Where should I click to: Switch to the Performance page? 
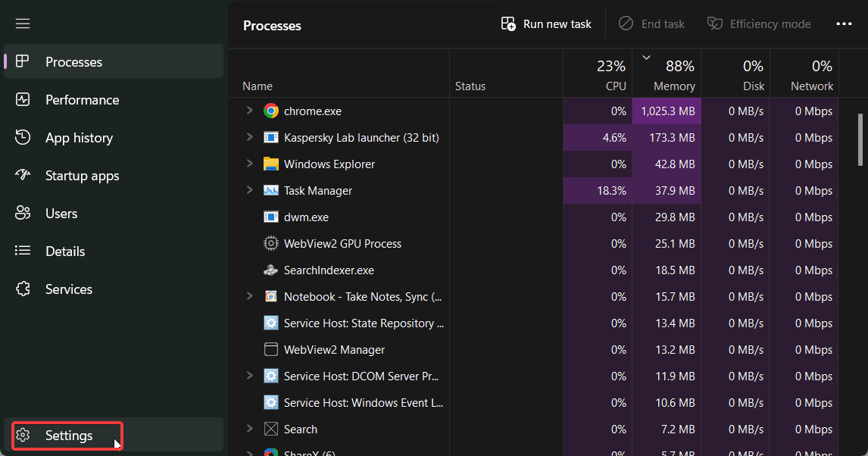point(114,100)
